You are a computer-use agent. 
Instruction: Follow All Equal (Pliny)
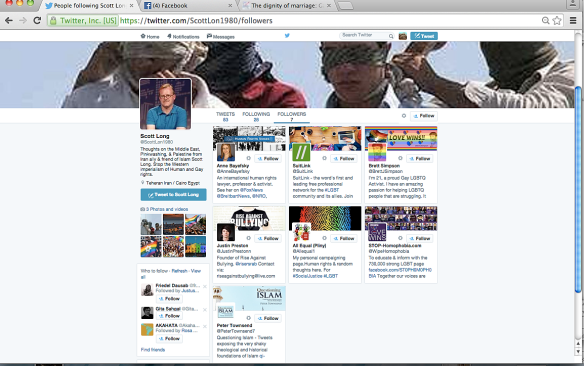click(344, 238)
